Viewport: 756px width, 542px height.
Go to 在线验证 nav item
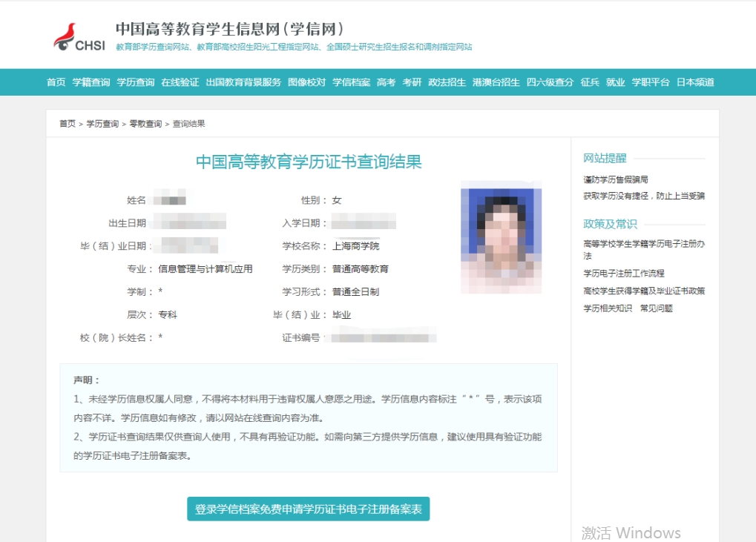click(180, 82)
